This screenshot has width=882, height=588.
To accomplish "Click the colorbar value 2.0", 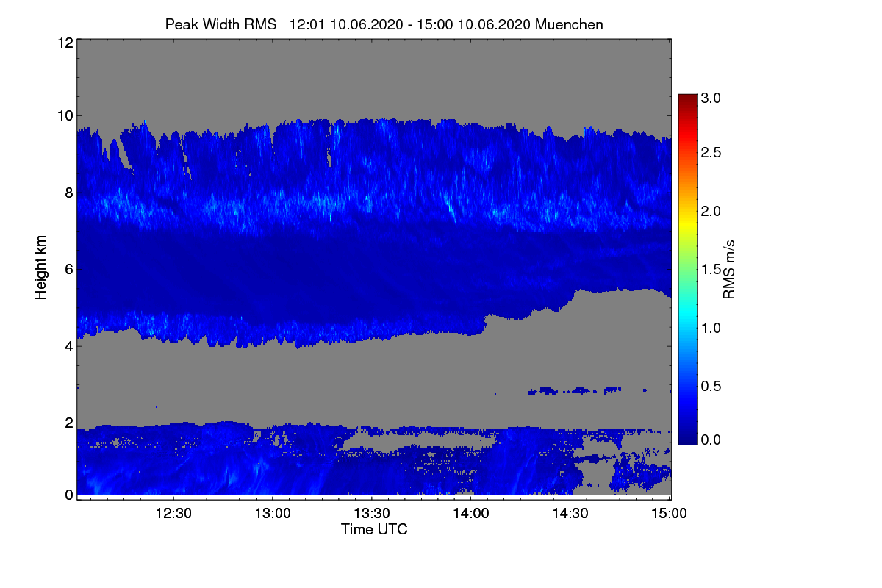I will click(x=711, y=211).
